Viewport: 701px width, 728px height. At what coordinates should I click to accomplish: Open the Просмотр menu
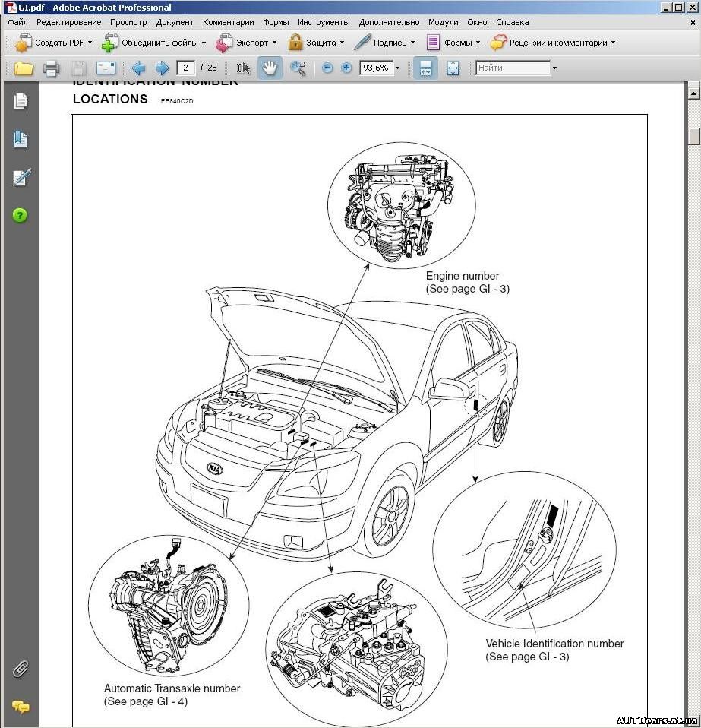pos(128,22)
